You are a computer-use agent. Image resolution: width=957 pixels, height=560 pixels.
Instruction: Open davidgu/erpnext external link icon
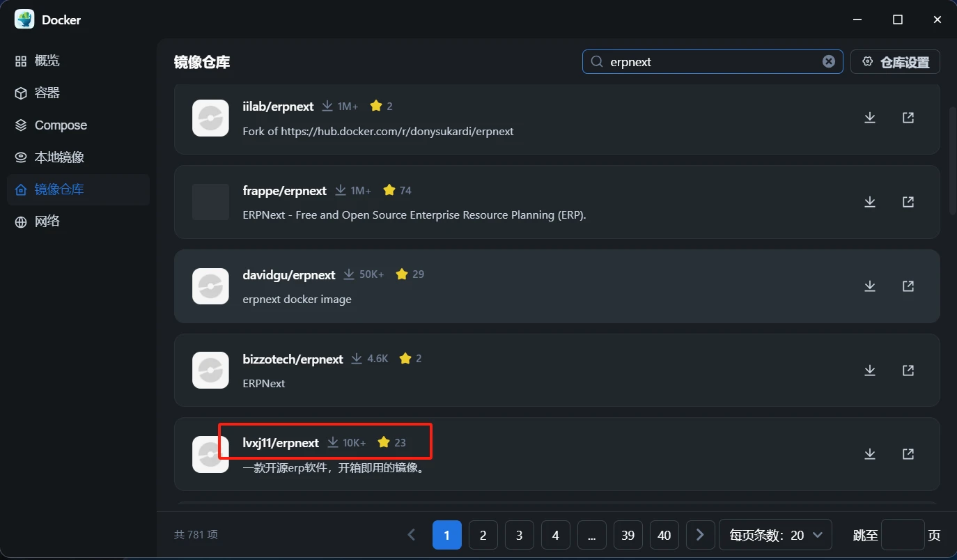click(x=908, y=286)
